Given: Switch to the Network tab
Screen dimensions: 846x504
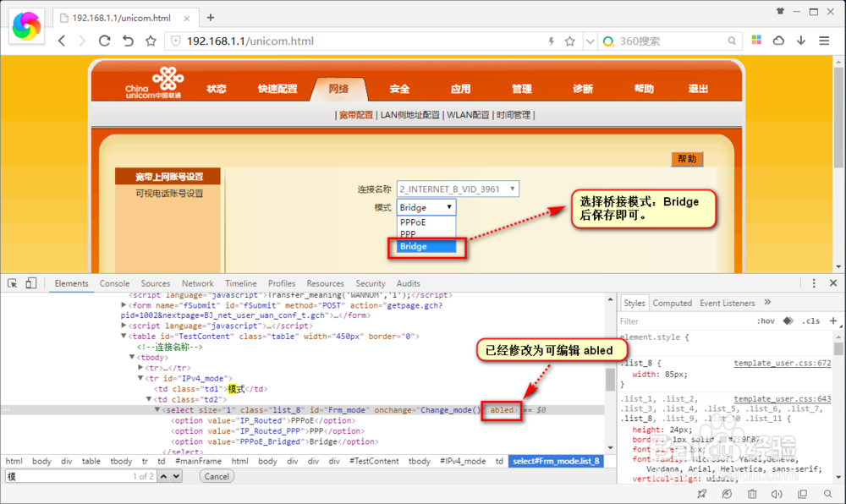Looking at the screenshot, I should pos(197,283).
